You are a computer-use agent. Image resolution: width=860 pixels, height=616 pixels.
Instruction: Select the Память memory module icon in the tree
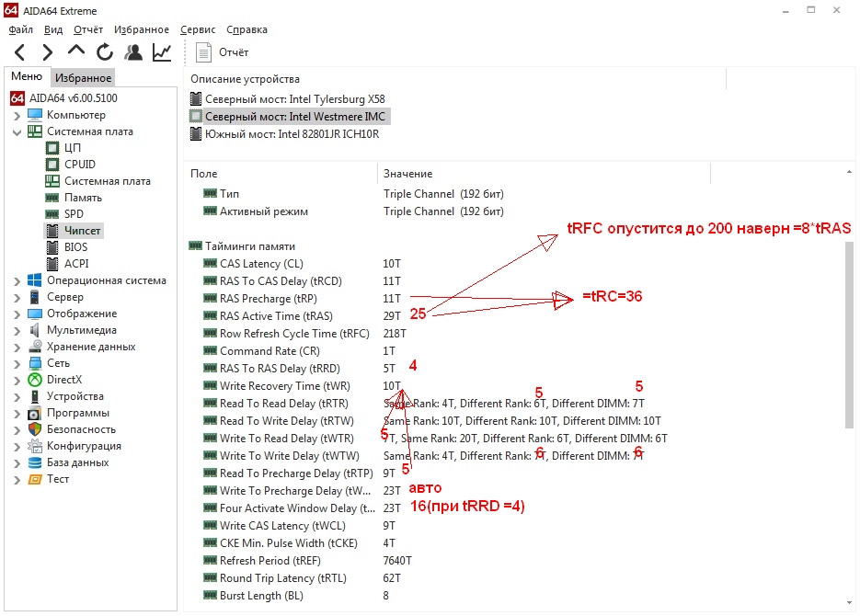[x=52, y=198]
